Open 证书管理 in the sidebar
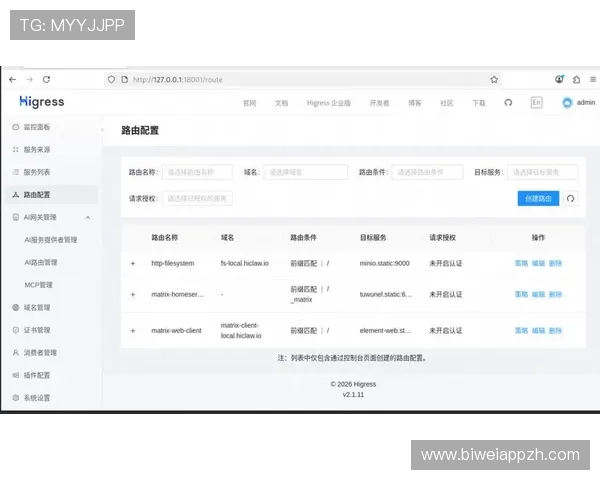The width and height of the screenshot is (600, 480). [x=52, y=330]
